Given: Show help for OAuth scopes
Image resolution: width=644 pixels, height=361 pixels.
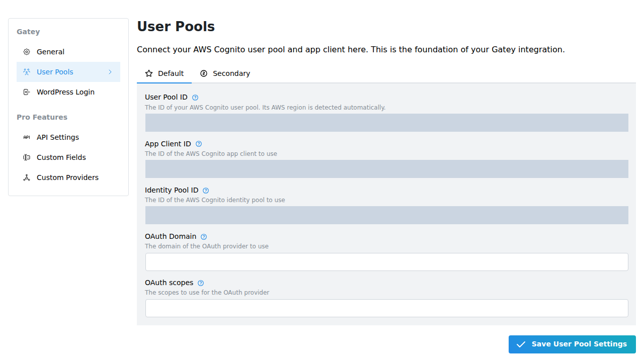Looking at the screenshot, I should (201, 283).
